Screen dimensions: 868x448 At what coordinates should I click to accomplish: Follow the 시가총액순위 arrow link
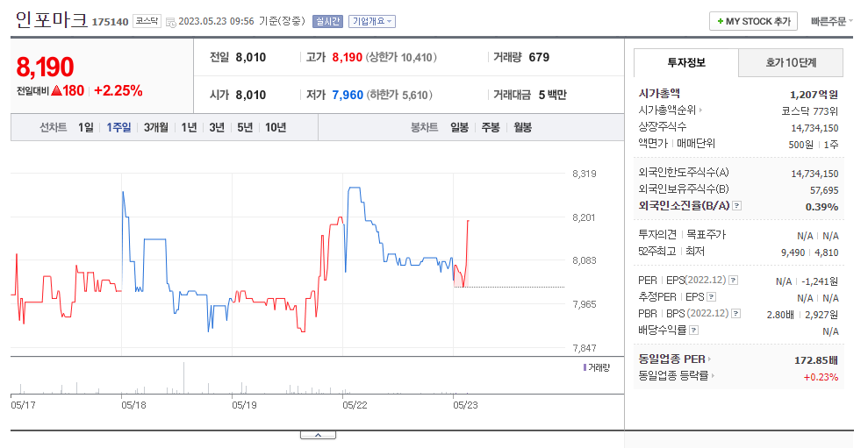(670, 110)
